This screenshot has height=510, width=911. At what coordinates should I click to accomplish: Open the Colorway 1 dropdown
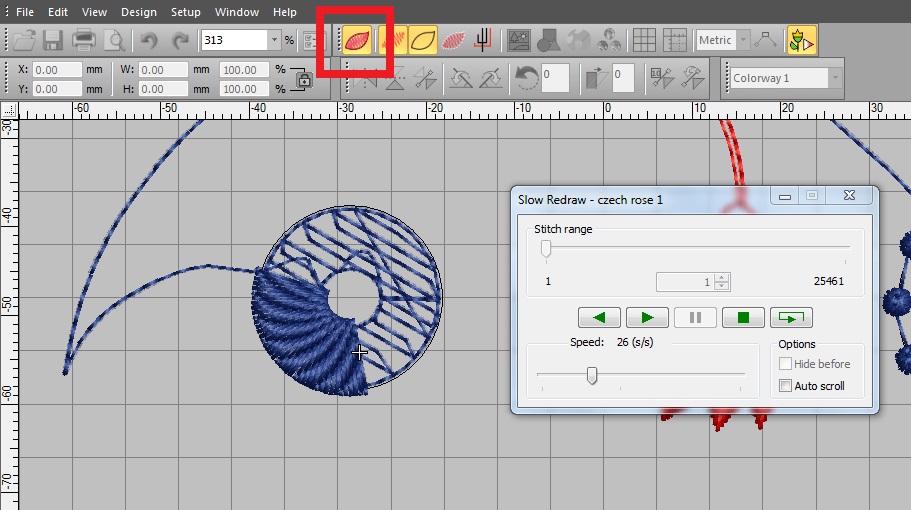tap(833, 78)
